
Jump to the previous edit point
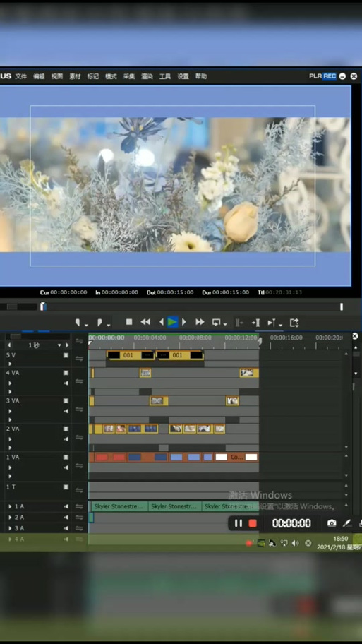tap(239, 323)
